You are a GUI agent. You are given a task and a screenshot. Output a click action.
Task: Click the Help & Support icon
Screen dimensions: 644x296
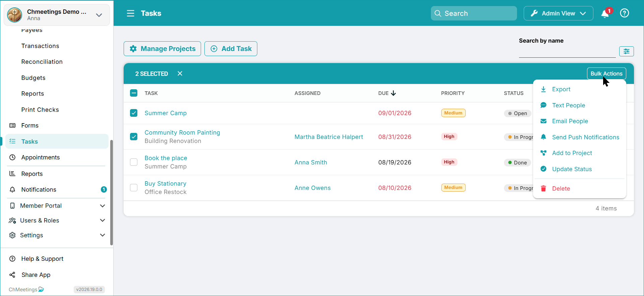[x=12, y=259]
